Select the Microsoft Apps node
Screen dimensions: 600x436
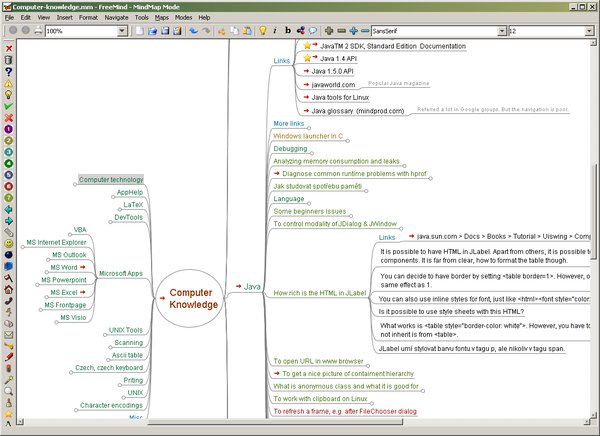pyautogui.click(x=120, y=273)
